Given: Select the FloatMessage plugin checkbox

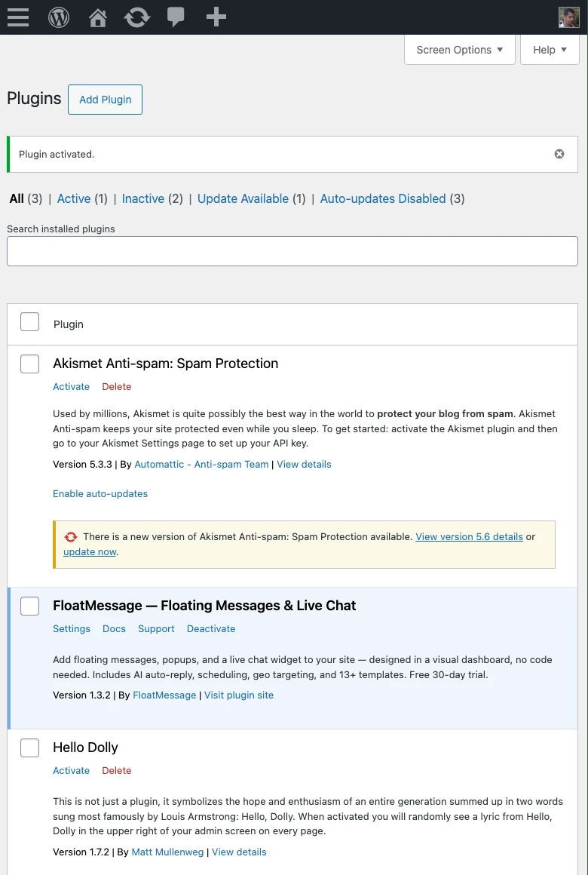Looking at the screenshot, I should 29,606.
